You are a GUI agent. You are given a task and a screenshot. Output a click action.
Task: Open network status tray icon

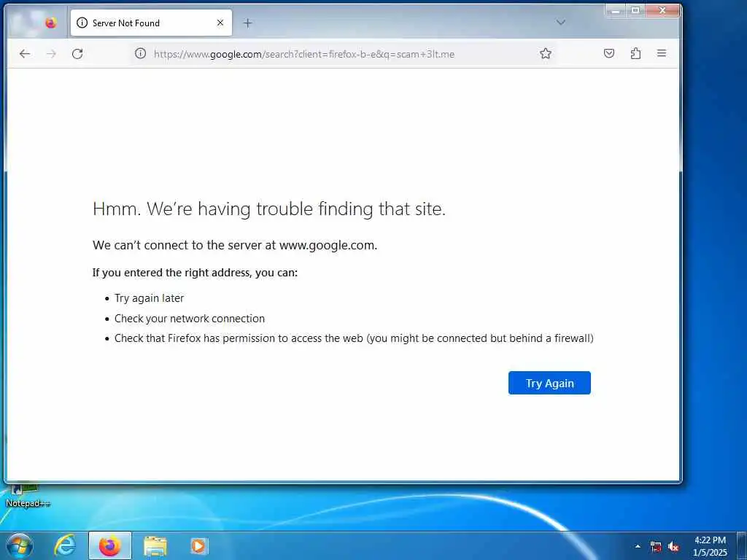(x=656, y=547)
